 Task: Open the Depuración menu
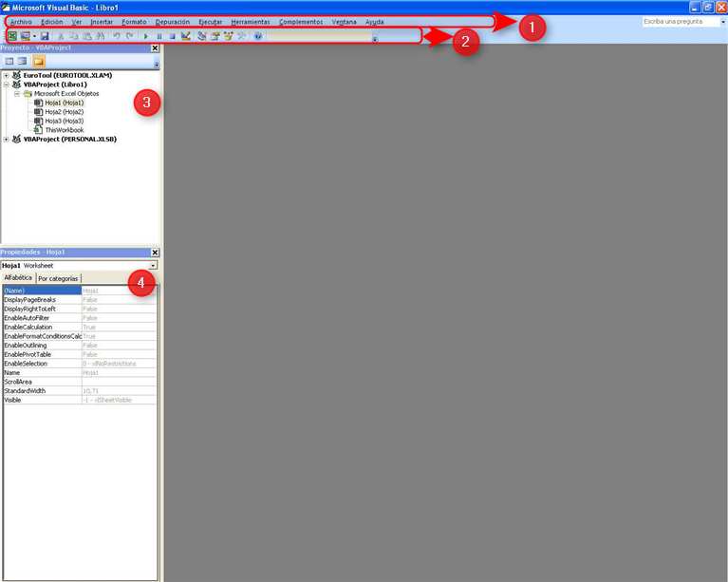172,22
